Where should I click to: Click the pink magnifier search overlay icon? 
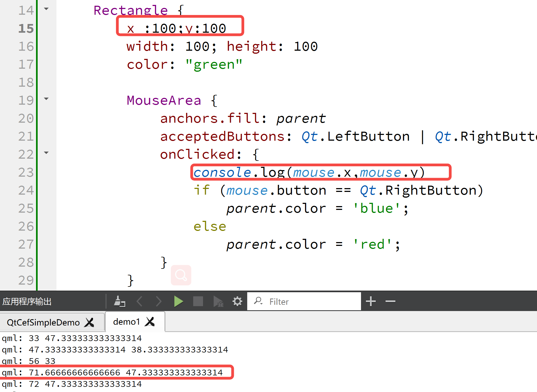[x=181, y=275]
